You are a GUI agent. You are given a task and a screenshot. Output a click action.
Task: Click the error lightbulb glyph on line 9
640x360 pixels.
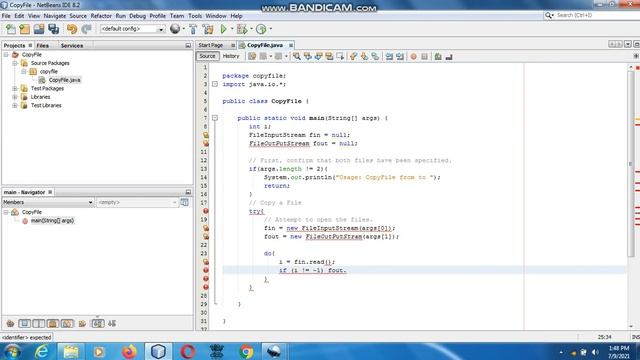click(x=206, y=135)
